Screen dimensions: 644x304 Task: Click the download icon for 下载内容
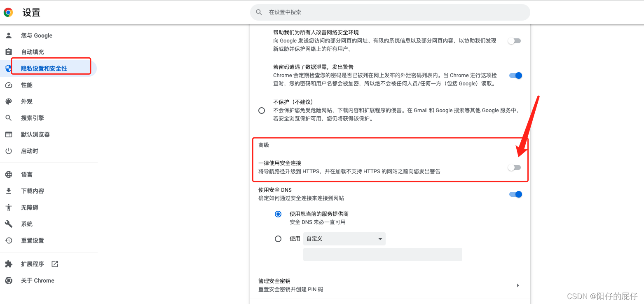click(9, 191)
